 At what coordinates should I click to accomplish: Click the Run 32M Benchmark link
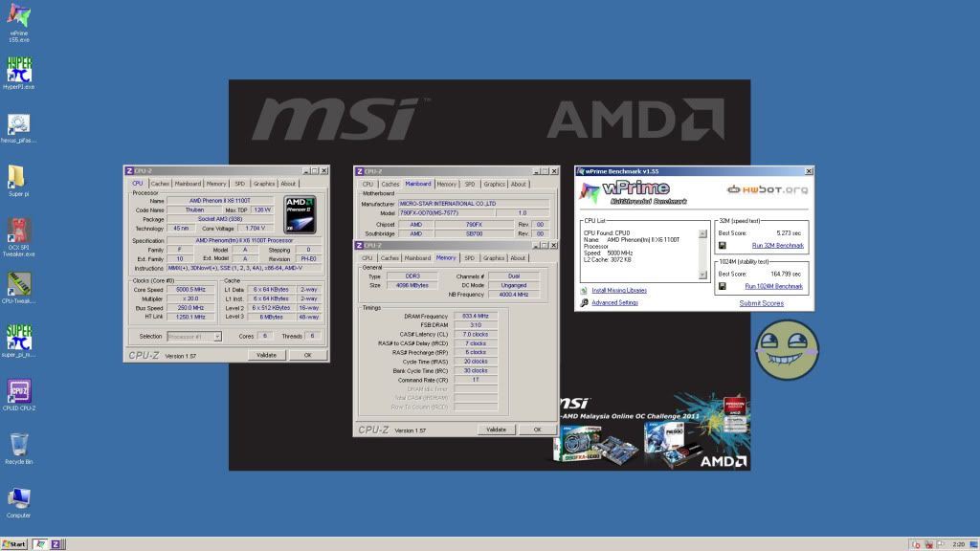tap(777, 246)
